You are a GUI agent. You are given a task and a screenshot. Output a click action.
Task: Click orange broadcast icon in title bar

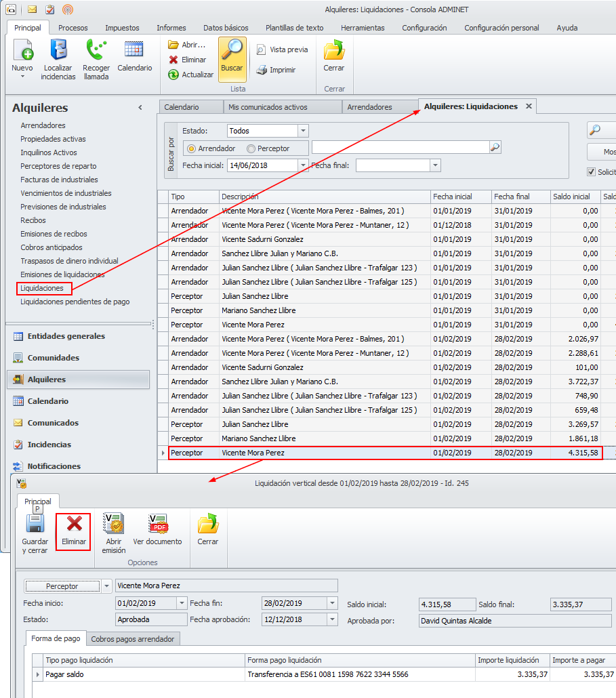pyautogui.click(x=68, y=9)
